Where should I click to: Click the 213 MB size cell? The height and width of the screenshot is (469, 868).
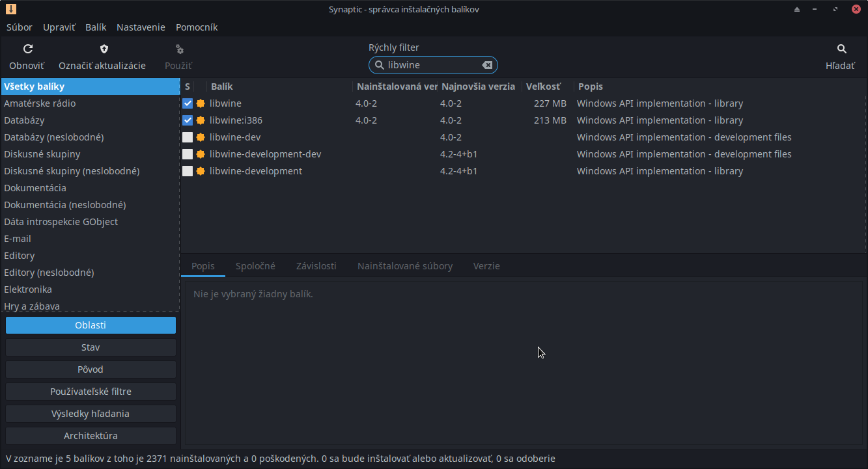point(550,120)
